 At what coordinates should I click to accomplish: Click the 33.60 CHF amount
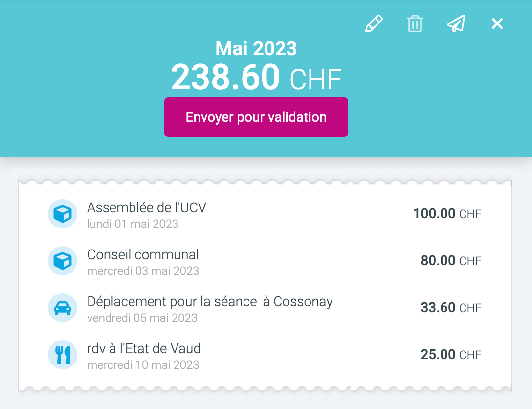[451, 308]
